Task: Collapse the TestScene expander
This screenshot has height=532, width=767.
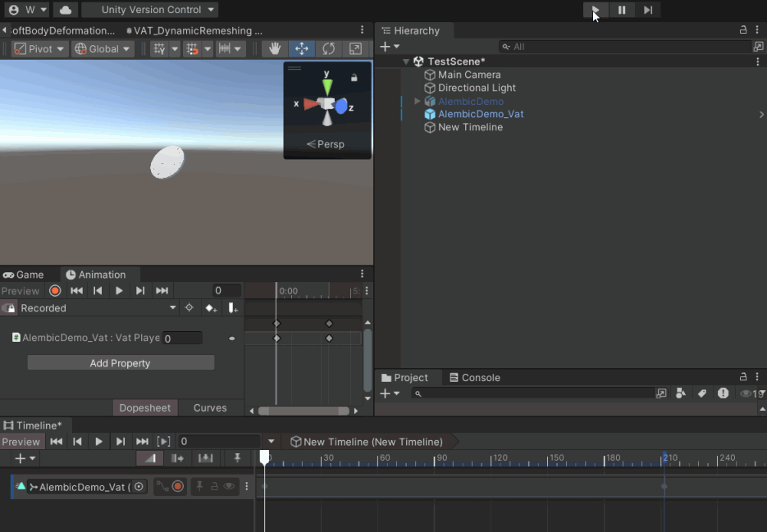Action: click(x=406, y=61)
